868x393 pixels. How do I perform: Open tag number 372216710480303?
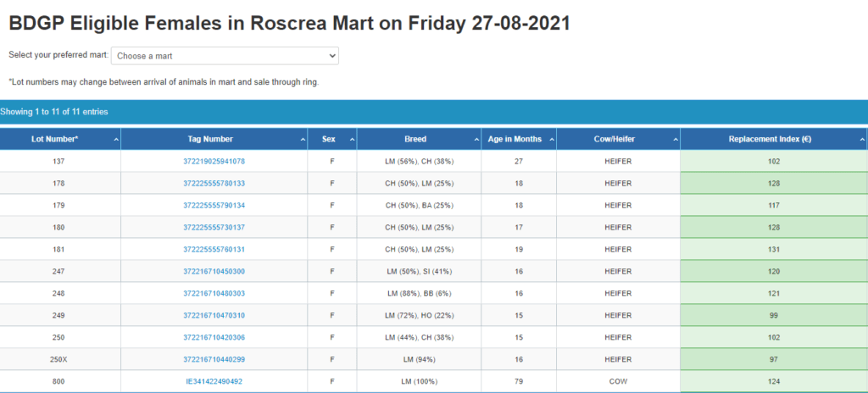214,293
